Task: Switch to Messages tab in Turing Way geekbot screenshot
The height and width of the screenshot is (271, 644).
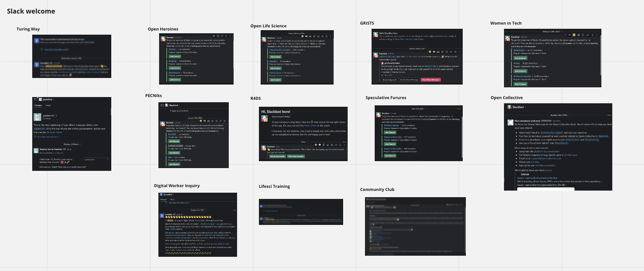Action: point(38,105)
